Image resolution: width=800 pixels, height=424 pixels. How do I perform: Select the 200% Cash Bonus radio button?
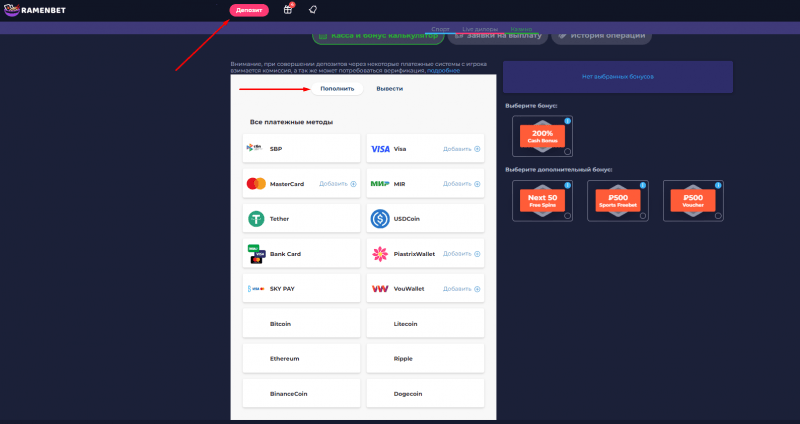pyautogui.click(x=568, y=151)
